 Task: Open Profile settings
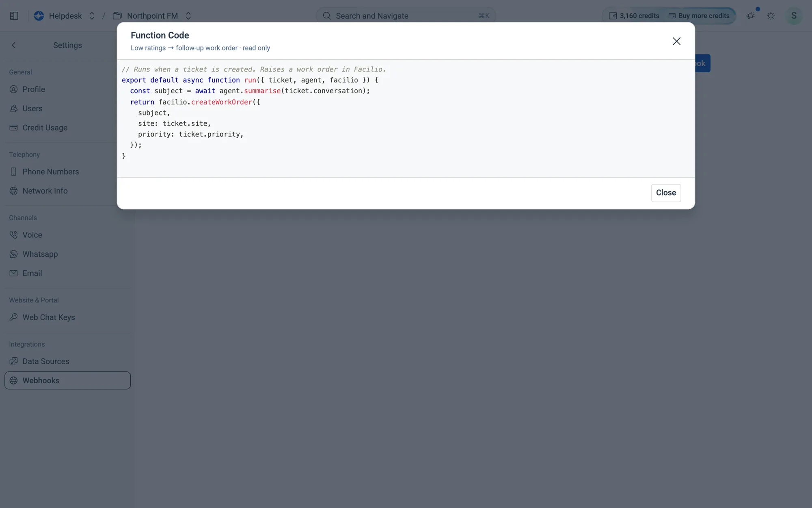point(67,89)
